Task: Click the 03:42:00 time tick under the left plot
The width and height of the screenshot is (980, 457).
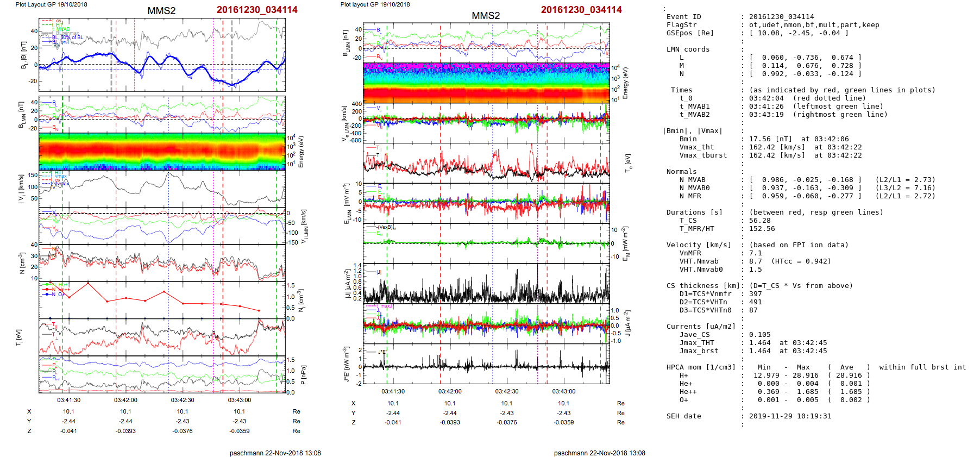Action: tap(125, 400)
